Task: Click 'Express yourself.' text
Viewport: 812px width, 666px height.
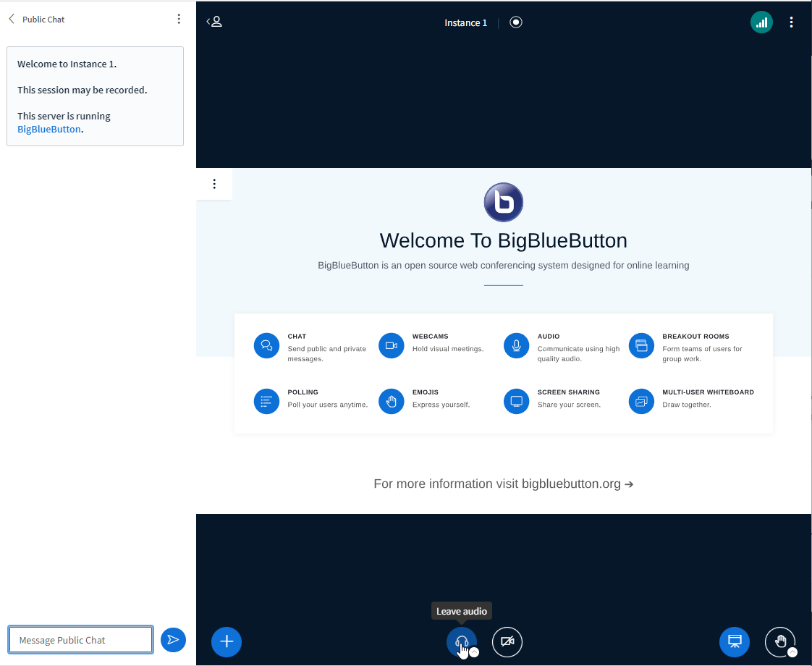Action: pyautogui.click(x=441, y=405)
